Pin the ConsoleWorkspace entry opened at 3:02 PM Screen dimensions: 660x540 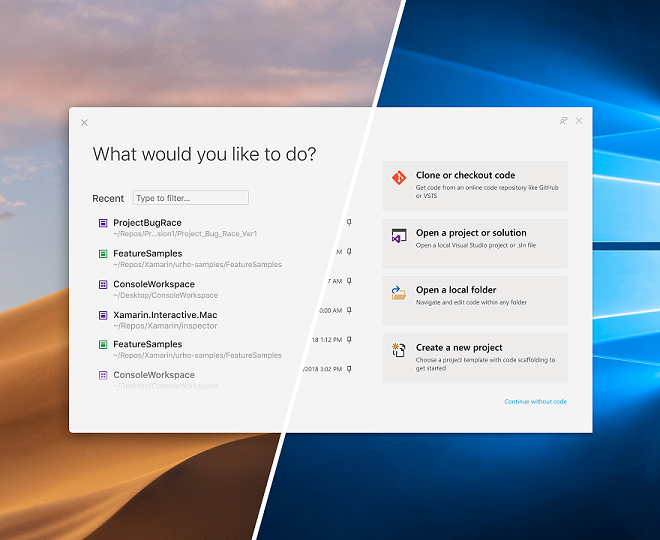[349, 368]
